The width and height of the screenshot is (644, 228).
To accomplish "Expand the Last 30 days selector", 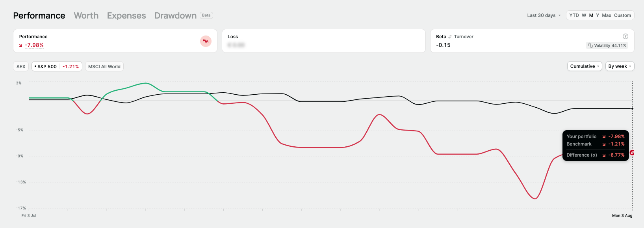I will click(x=544, y=15).
